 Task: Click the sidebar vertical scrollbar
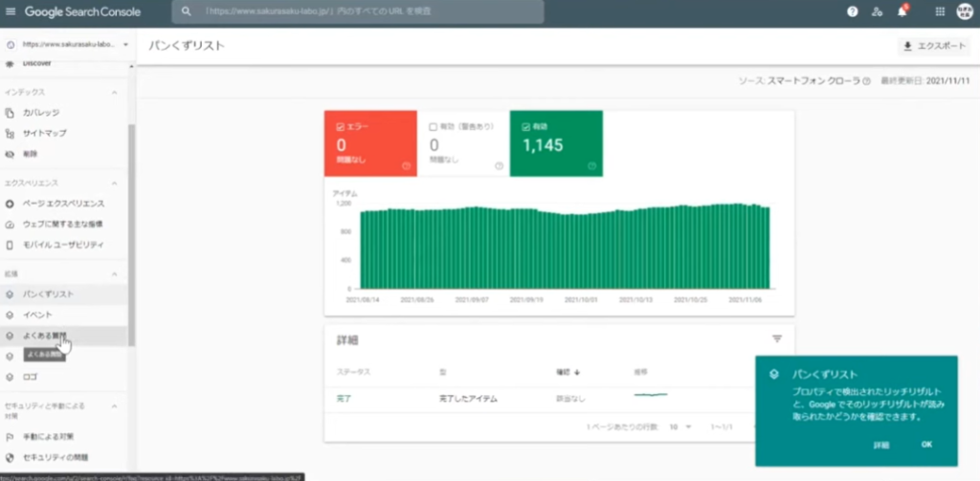tap(131, 234)
